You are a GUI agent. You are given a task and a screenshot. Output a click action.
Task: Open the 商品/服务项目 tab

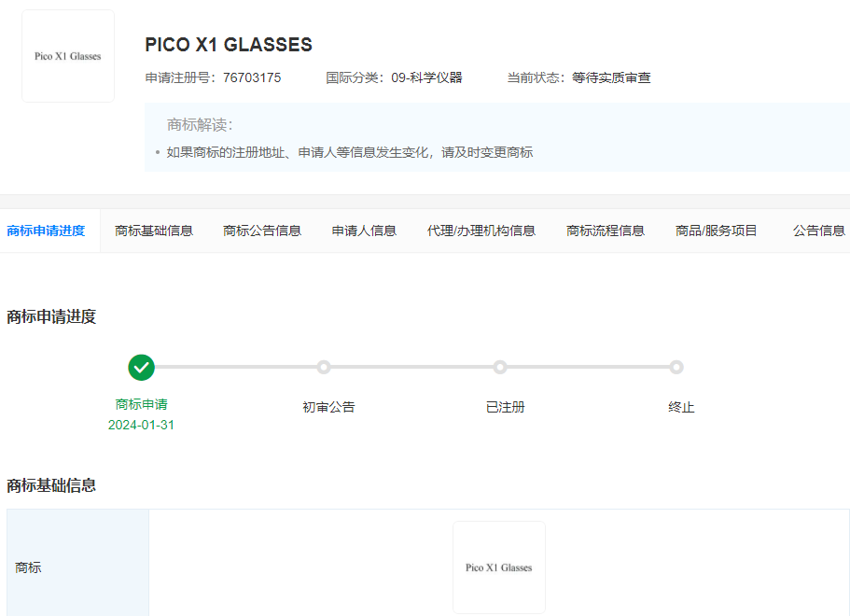716,231
